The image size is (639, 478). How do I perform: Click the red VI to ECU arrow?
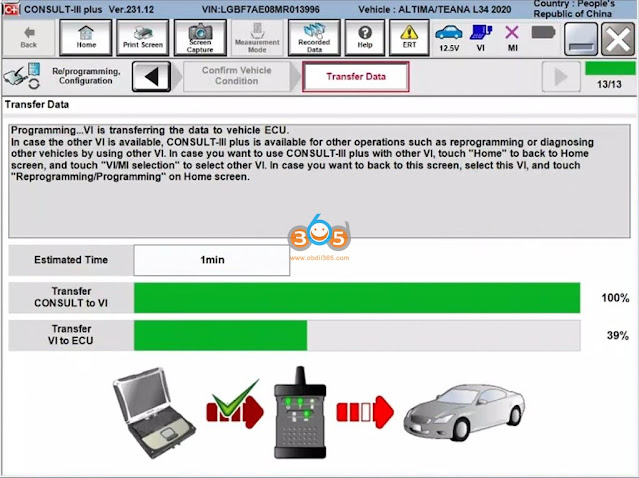[x=365, y=412]
